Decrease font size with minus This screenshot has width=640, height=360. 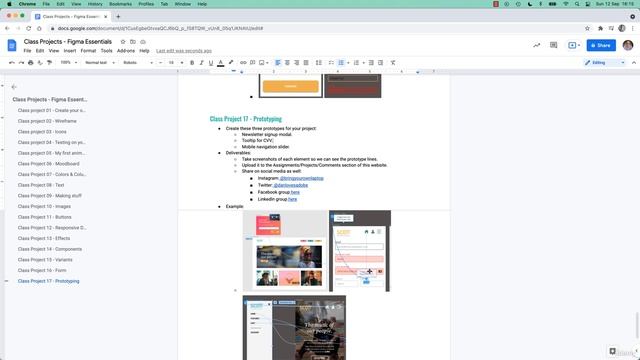[x=161, y=63]
